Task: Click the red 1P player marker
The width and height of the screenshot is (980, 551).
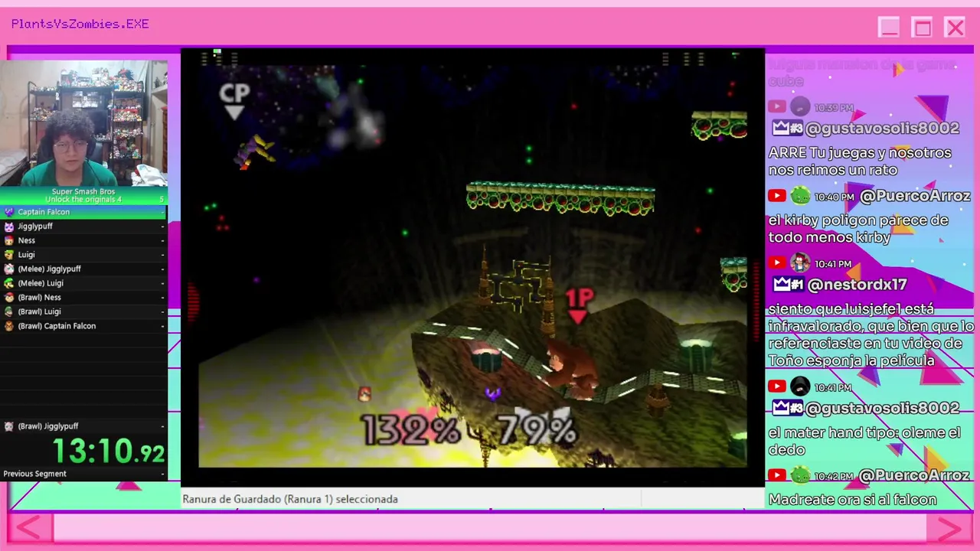Action: point(580,305)
